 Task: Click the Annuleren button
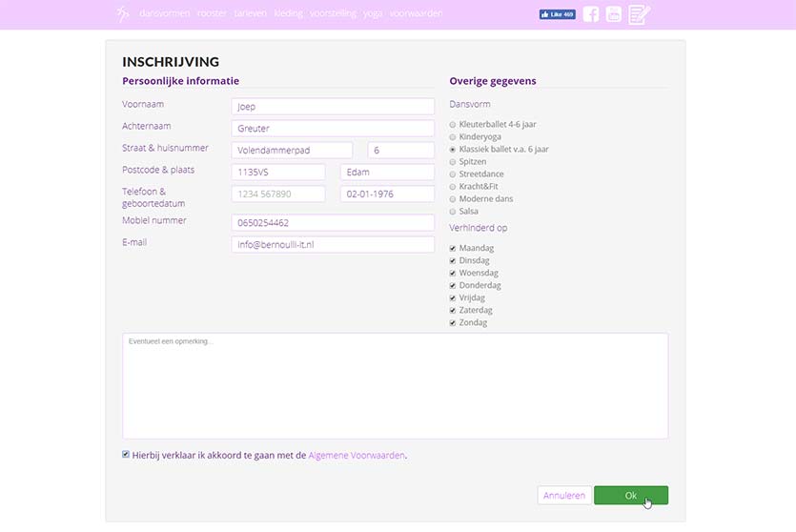coord(563,496)
